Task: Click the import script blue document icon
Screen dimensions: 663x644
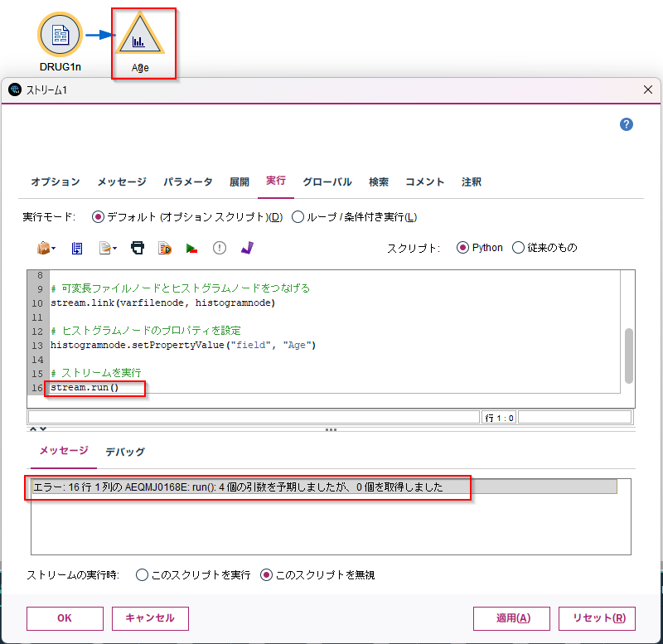Action: pyautogui.click(x=77, y=248)
